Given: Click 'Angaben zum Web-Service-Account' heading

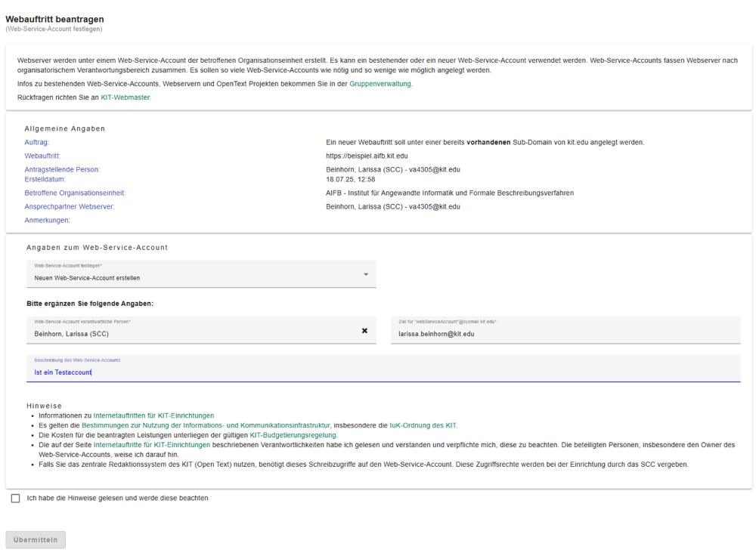Looking at the screenshot, I should click(97, 247).
